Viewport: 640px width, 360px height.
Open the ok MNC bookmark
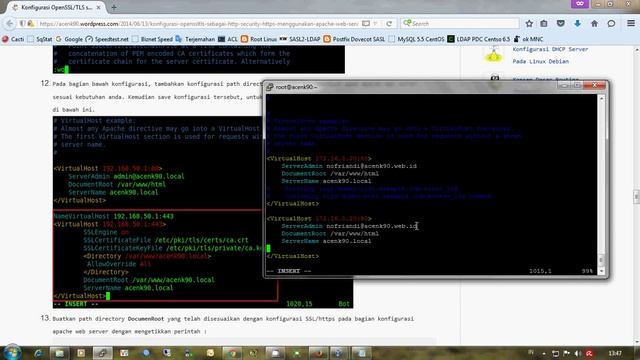(528, 39)
